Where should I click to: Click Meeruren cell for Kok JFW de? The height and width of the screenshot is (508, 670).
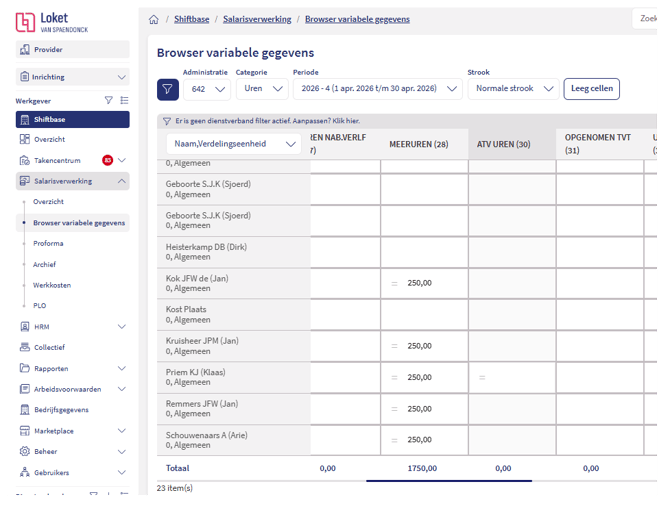click(424, 284)
